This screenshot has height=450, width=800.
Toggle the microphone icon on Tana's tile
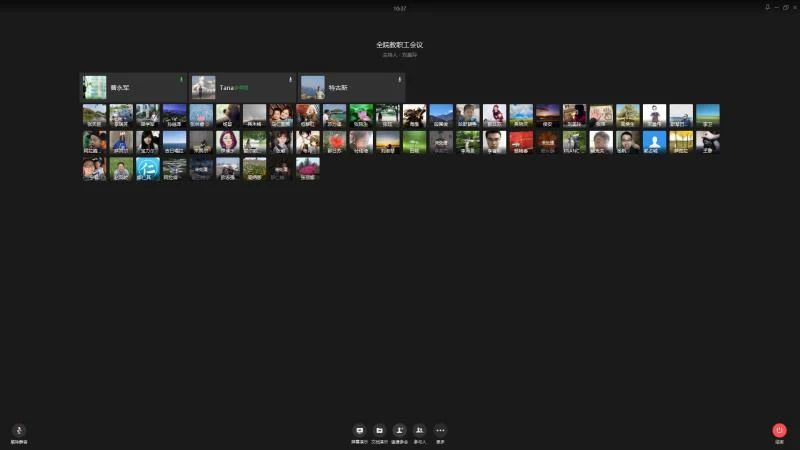click(290, 80)
